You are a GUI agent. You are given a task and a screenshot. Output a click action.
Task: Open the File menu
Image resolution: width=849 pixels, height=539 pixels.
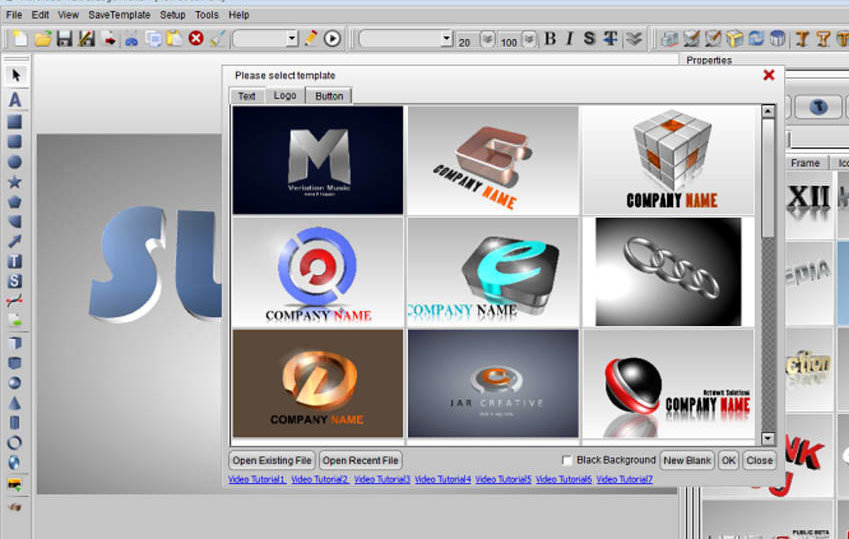point(14,15)
